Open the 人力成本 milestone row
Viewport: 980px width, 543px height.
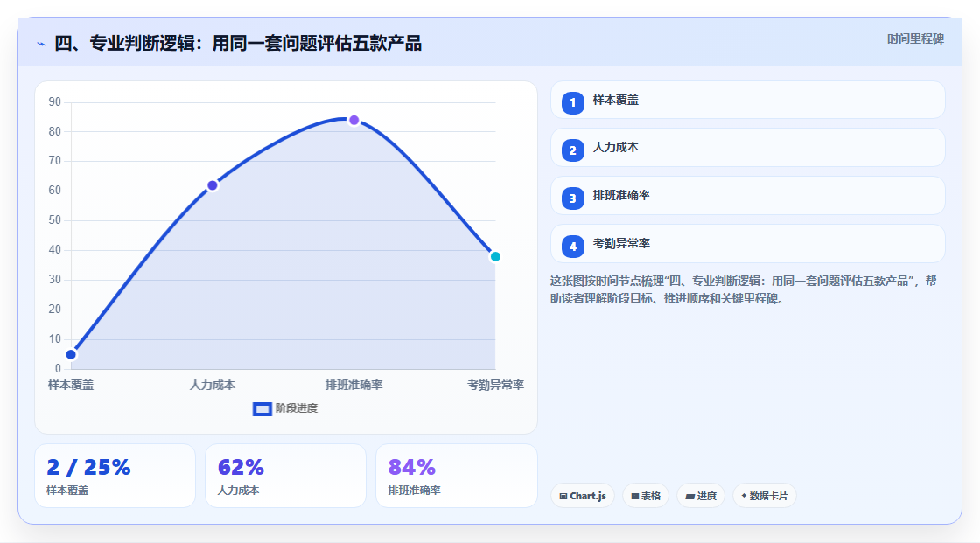[747, 148]
